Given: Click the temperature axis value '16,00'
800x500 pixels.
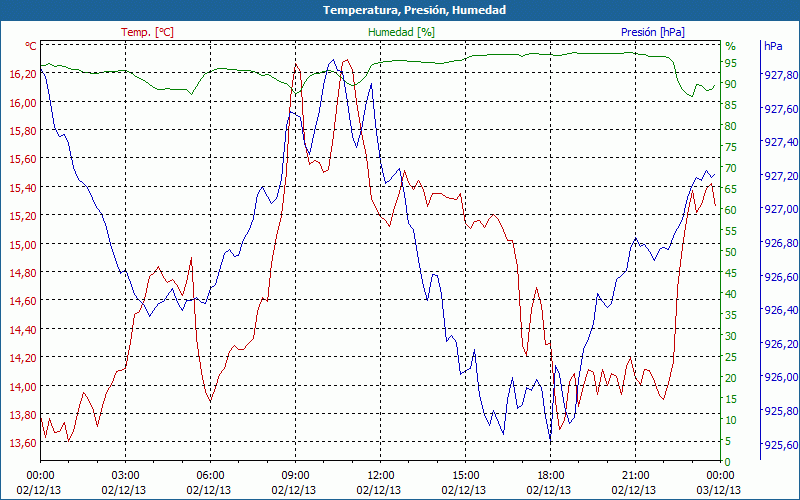Looking at the screenshot, I should pyautogui.click(x=23, y=103).
